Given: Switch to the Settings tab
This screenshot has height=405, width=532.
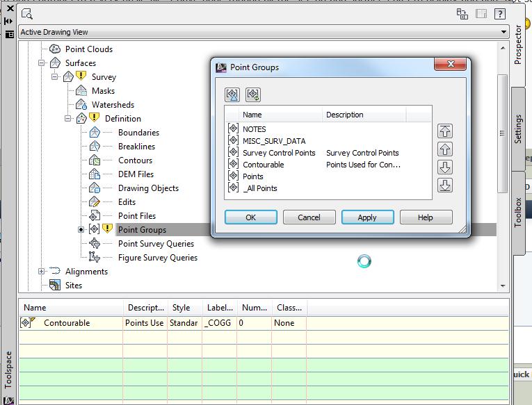Looking at the screenshot, I should click(518, 129).
